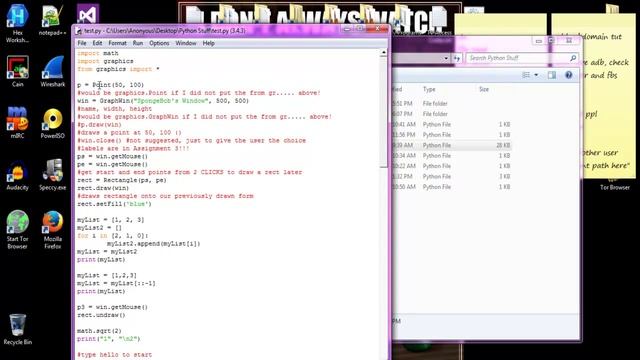Viewport: 640px width, 360px height.
Task: Expand the Explorer view options dropdown arrow
Action: (x=536, y=75)
